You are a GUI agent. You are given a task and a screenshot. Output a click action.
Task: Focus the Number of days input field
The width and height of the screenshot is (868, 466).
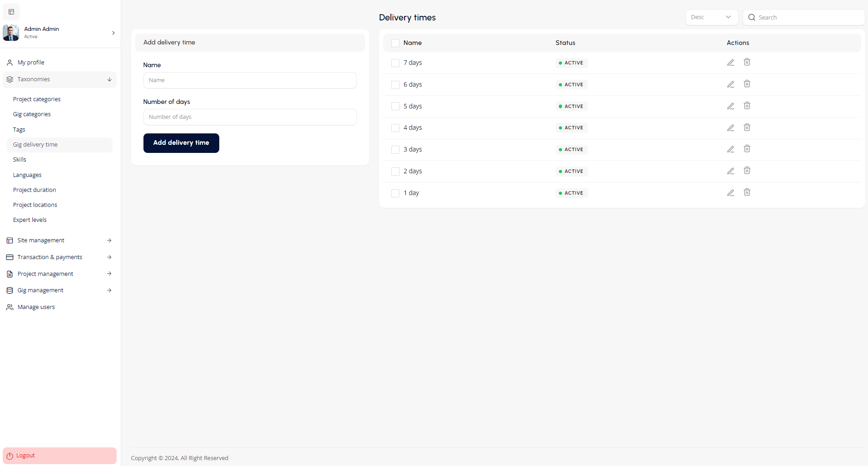[x=250, y=117]
